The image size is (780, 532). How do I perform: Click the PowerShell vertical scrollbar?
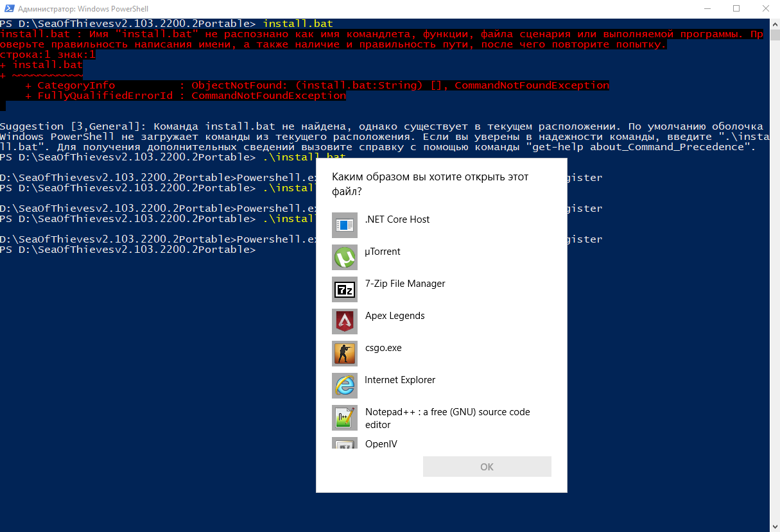click(x=774, y=276)
